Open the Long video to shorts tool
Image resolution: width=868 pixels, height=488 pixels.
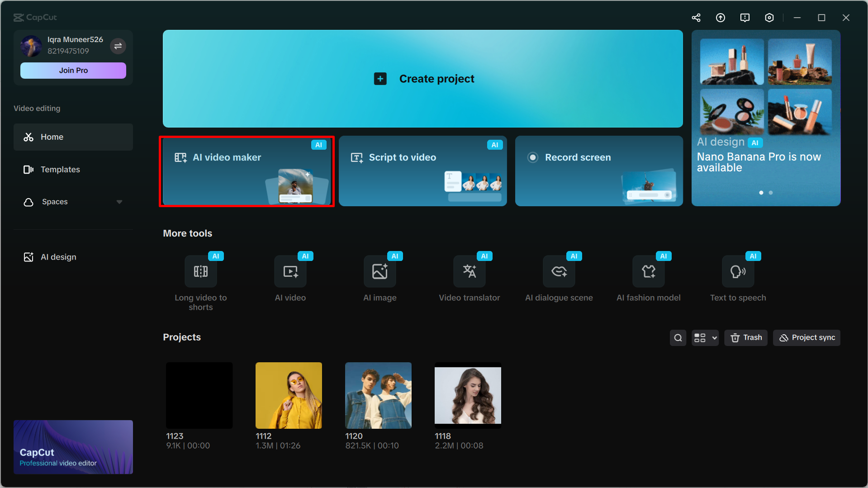tap(200, 271)
